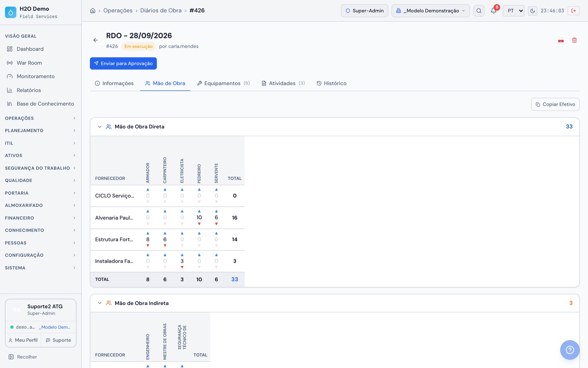
Task: Increase Armador count for Estrutura Fort
Action: [148, 233]
